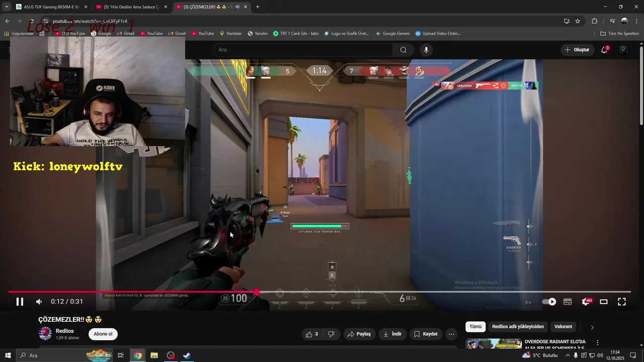644x362 pixels.
Task: Open OVERDOSE RADIANT ELO'DA video thumbnail
Action: pos(493,344)
